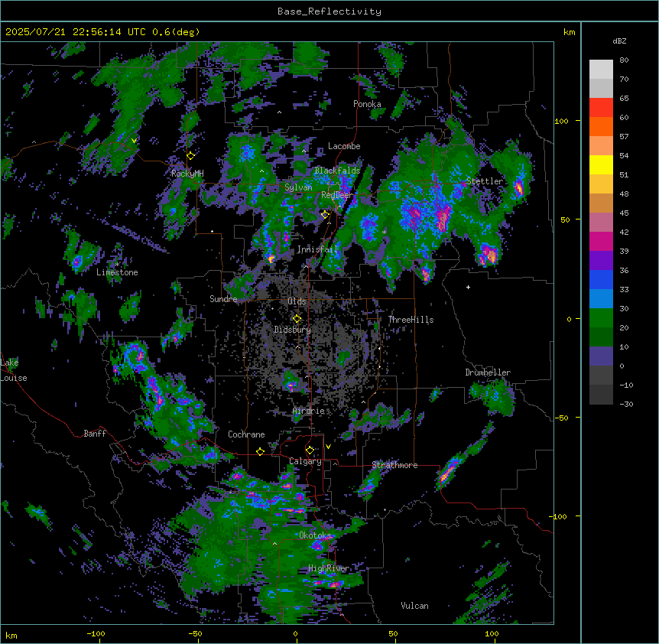Screen dimensions: 659x644
Task: Click the yellow V marker in northwest echoes
Action: [134, 141]
